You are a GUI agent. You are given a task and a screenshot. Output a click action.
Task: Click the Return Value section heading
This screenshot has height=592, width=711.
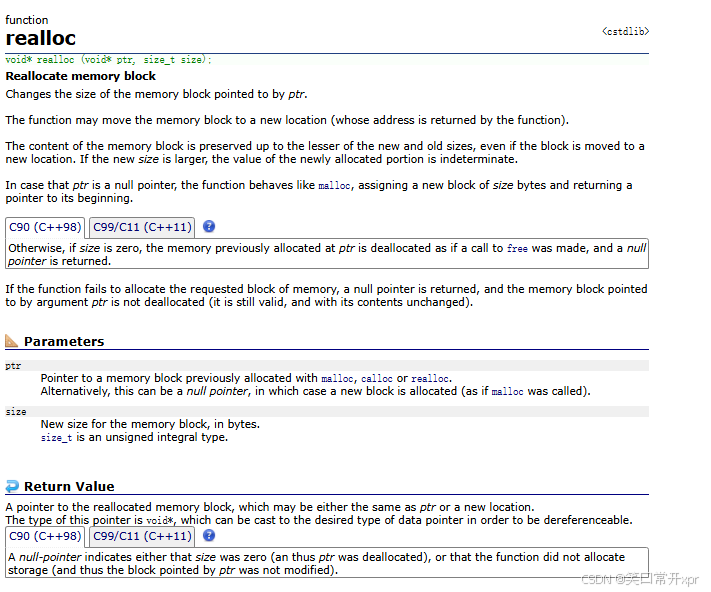69,486
